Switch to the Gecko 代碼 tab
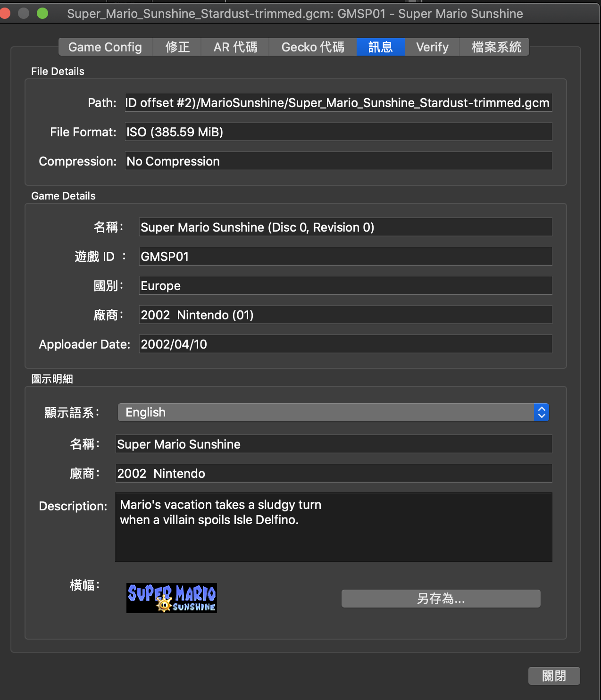601x700 pixels. [313, 47]
